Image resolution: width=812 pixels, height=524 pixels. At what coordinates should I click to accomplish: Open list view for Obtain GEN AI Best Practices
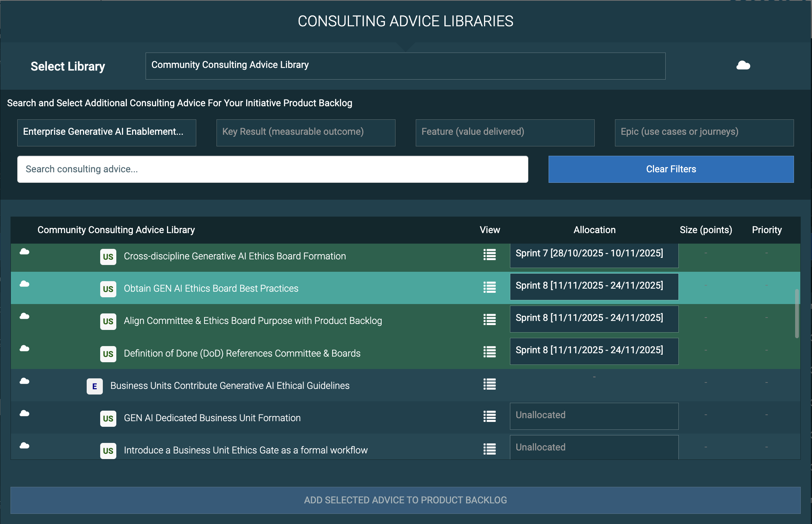point(489,288)
